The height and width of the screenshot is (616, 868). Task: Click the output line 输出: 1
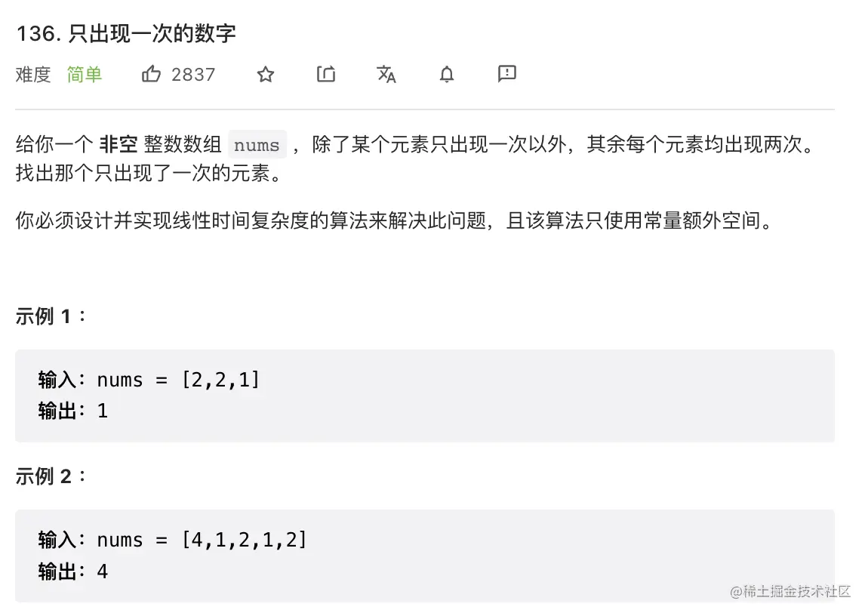point(73,411)
